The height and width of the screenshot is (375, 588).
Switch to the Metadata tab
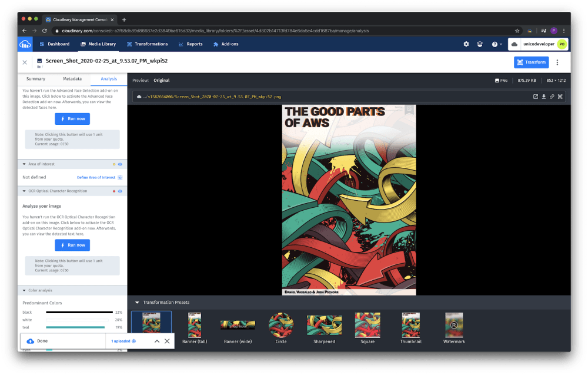click(72, 79)
